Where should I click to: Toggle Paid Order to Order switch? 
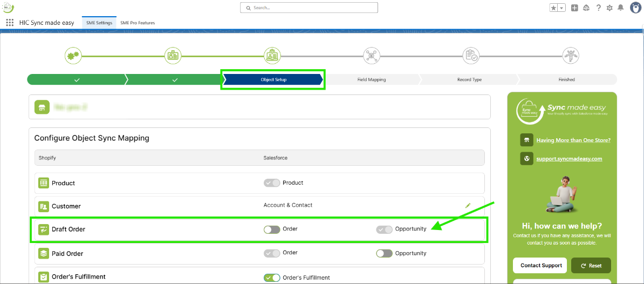tap(272, 253)
